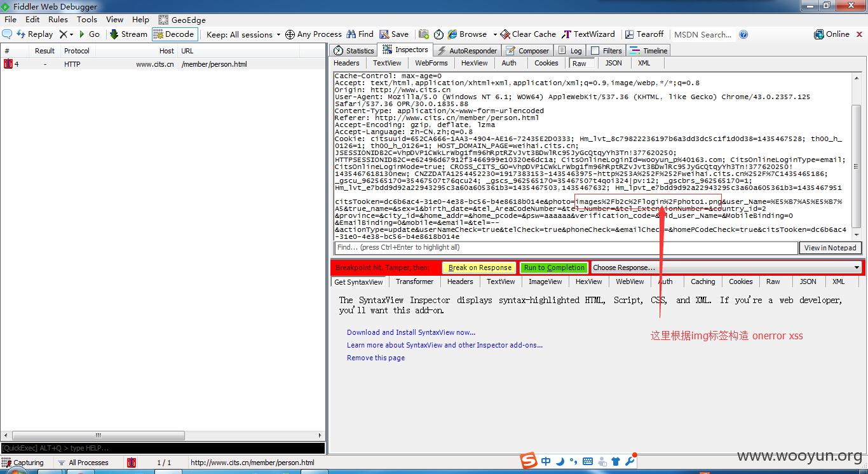Switch to the Statistics tab
The width and height of the screenshot is (868, 474).
[x=354, y=50]
